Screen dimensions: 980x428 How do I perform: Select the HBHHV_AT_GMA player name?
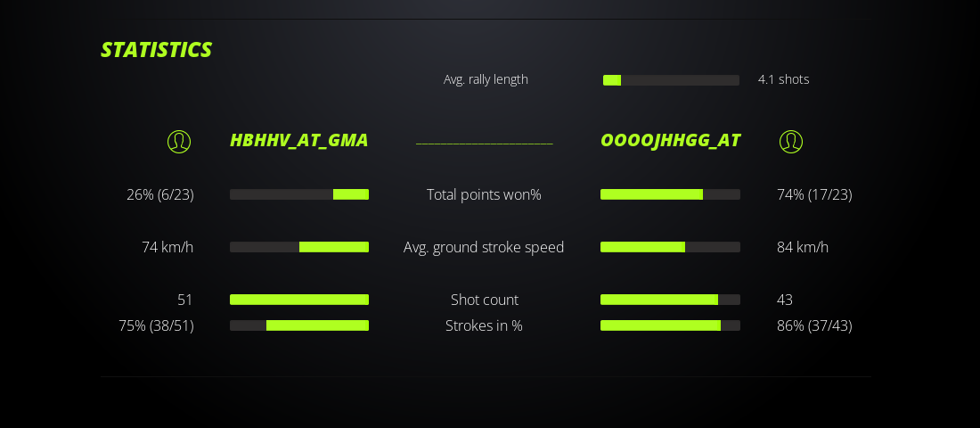298,140
